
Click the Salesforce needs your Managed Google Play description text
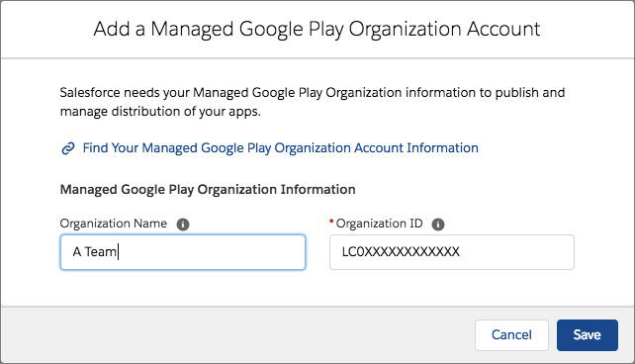(x=313, y=102)
